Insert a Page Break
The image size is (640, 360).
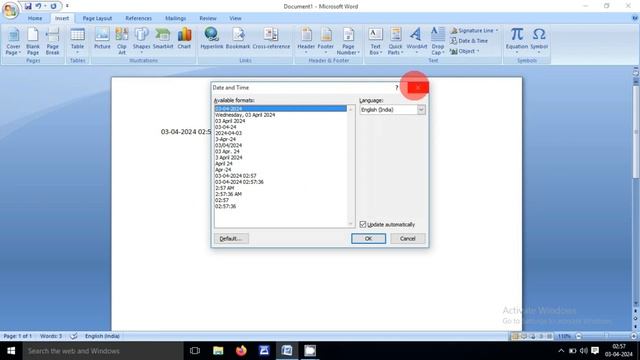[x=52, y=41]
